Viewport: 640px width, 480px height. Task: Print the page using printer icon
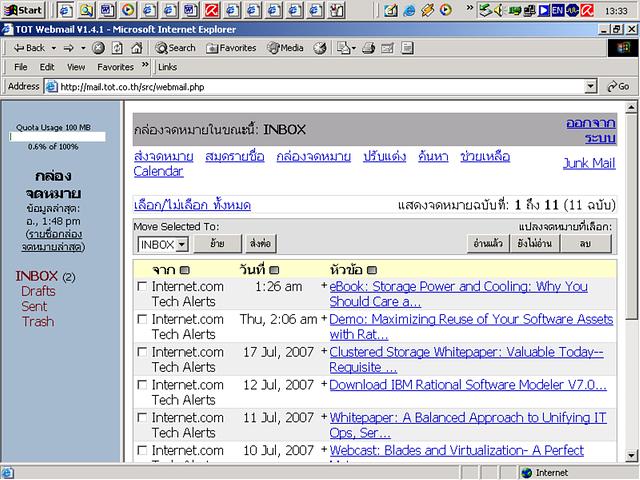pos(369,48)
